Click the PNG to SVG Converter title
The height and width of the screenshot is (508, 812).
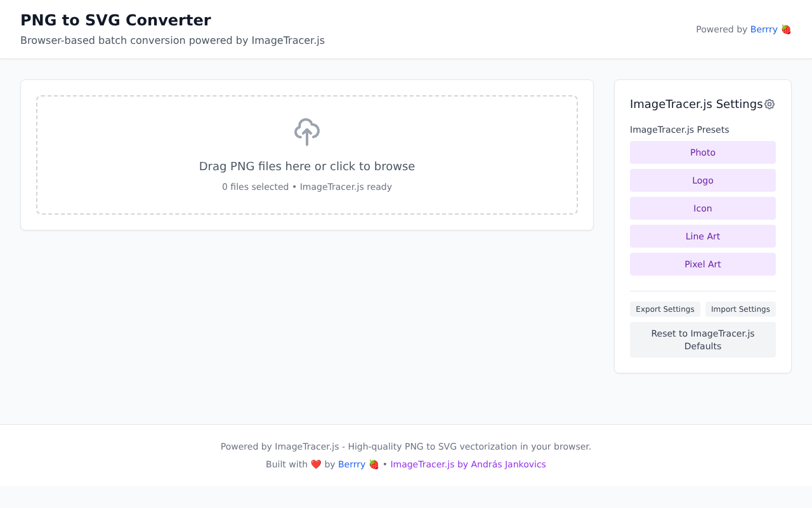pyautogui.click(x=115, y=20)
